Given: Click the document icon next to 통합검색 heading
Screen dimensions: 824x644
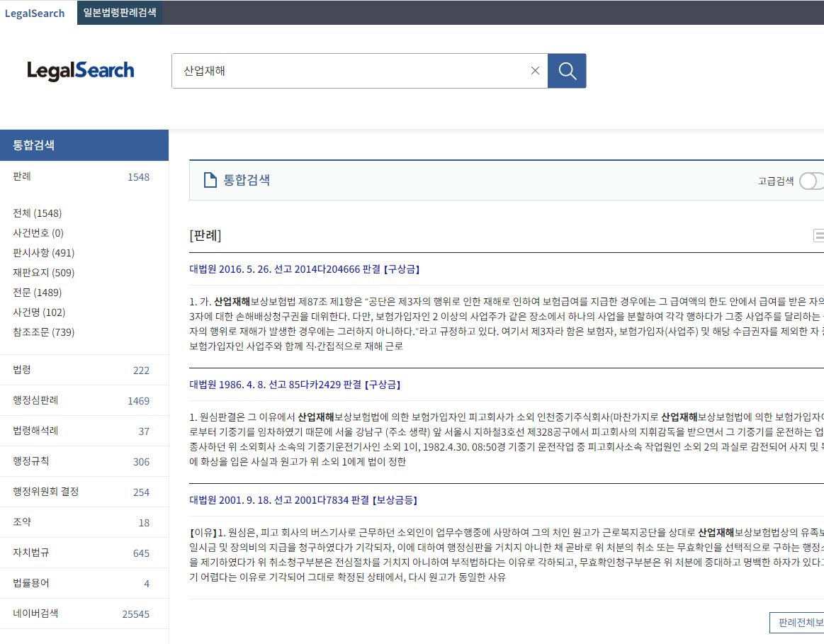Looking at the screenshot, I should coord(210,180).
